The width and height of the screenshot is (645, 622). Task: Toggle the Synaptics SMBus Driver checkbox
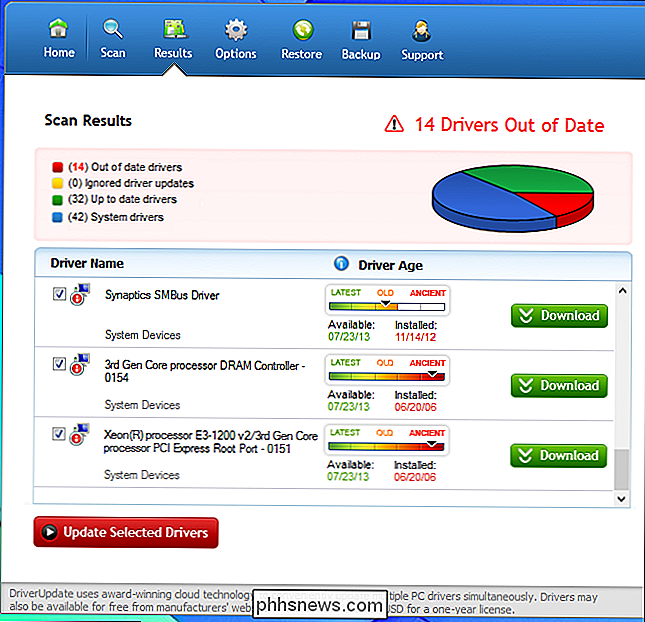pos(59,294)
